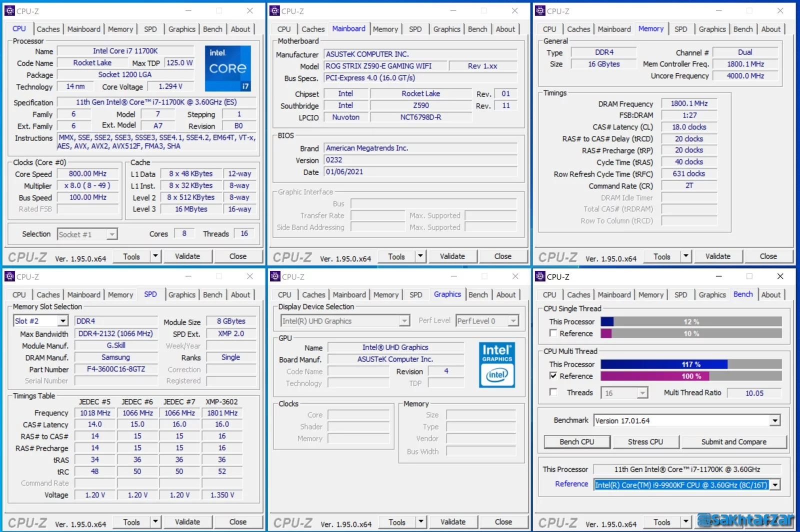The image size is (800, 532).
Task: Click the CPU-Z title icon in the Mainboard window
Action: [274, 10]
